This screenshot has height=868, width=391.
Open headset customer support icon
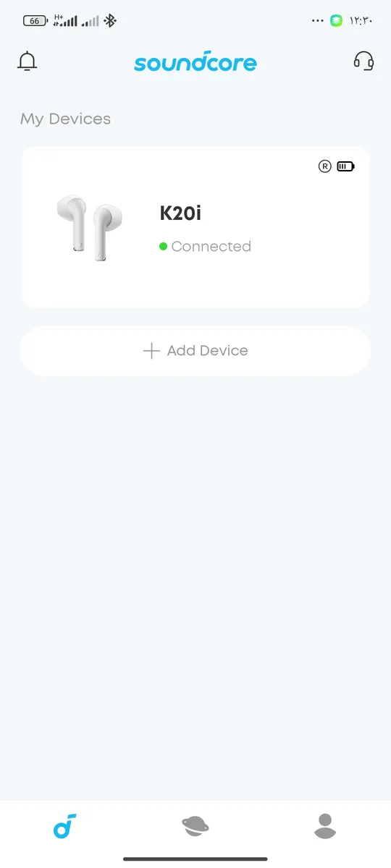[363, 61]
